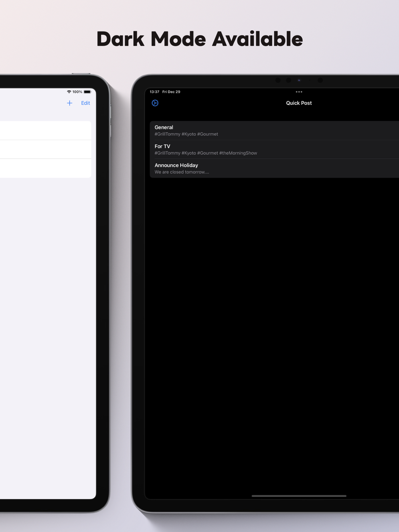
Task: Tap the 100% battery percentage text
Action: tap(77, 92)
